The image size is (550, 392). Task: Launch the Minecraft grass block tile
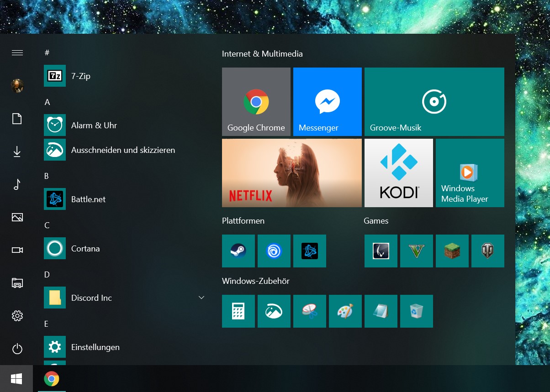click(452, 251)
